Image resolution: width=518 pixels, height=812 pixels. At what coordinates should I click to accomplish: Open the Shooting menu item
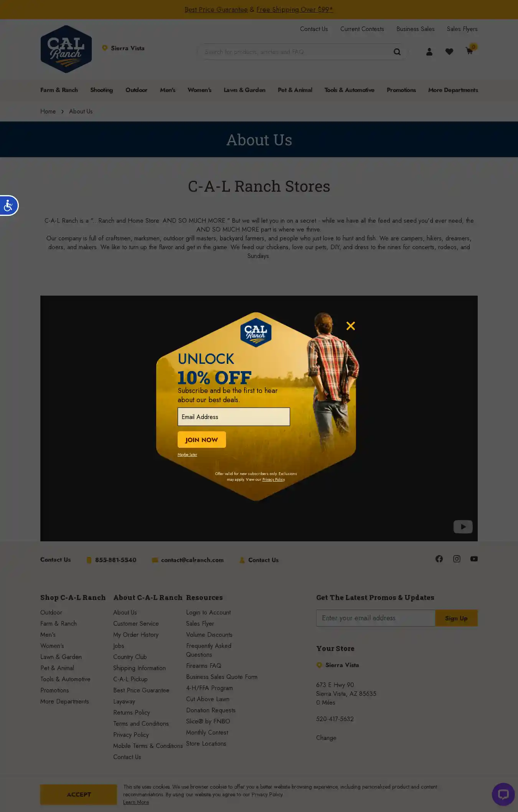click(101, 90)
